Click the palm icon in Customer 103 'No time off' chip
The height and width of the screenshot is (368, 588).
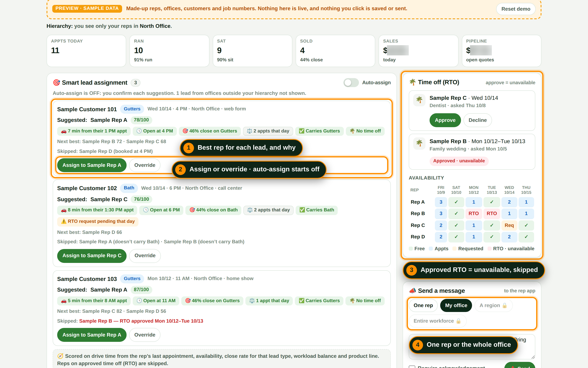click(x=352, y=301)
